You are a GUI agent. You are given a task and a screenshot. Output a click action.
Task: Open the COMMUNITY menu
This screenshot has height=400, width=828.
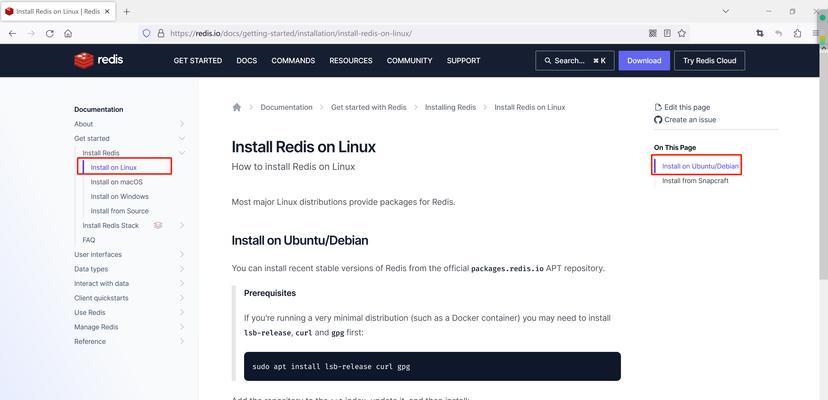[x=409, y=61]
